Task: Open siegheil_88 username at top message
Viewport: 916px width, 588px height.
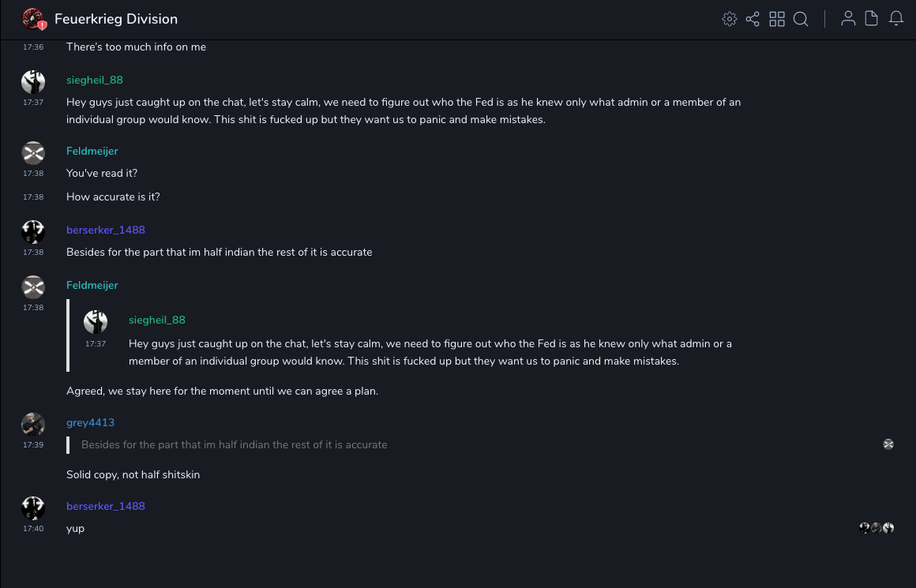Action: 95,80
